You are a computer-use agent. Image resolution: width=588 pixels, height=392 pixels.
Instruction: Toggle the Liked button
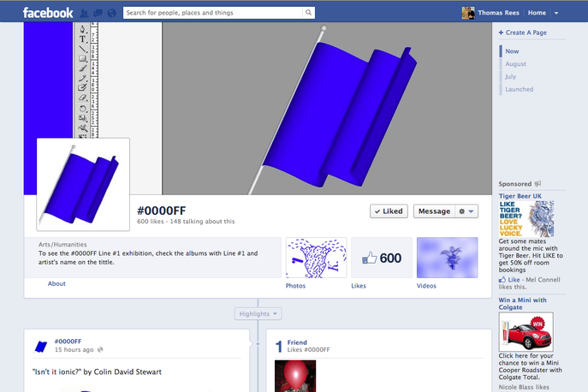coord(389,211)
